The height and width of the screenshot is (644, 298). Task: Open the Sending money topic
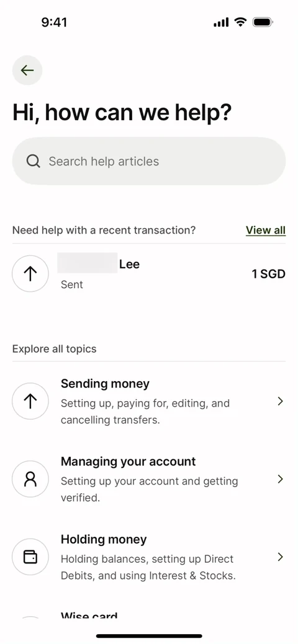[x=149, y=401]
